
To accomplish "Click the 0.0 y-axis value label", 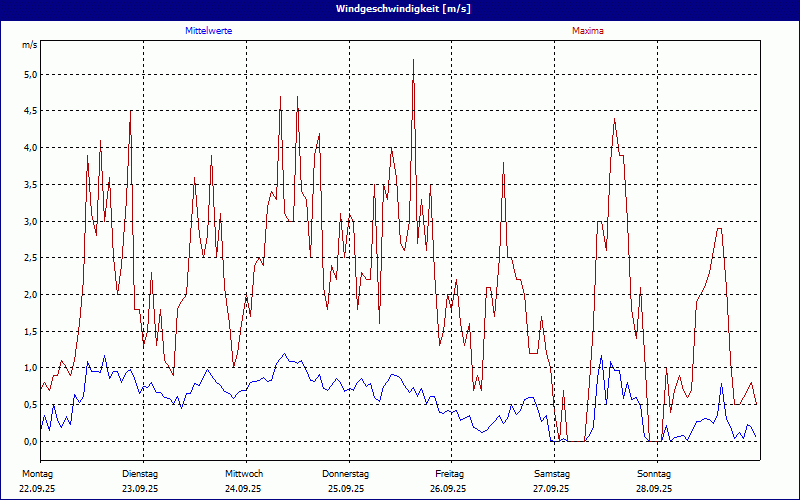I will pyautogui.click(x=30, y=441).
